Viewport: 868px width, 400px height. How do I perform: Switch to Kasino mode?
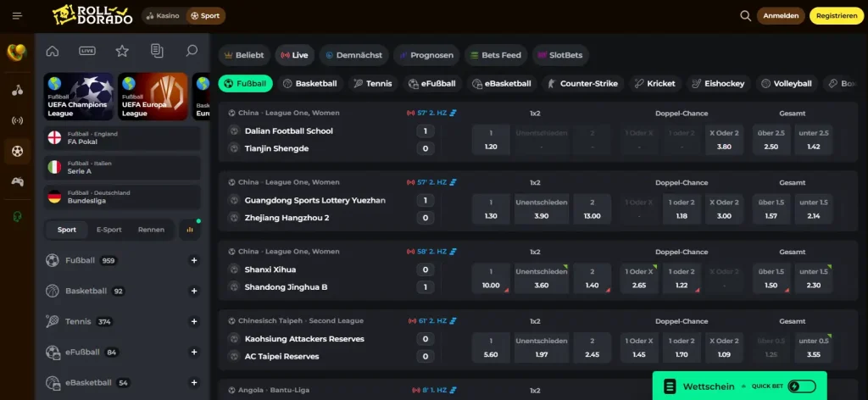[x=163, y=16]
